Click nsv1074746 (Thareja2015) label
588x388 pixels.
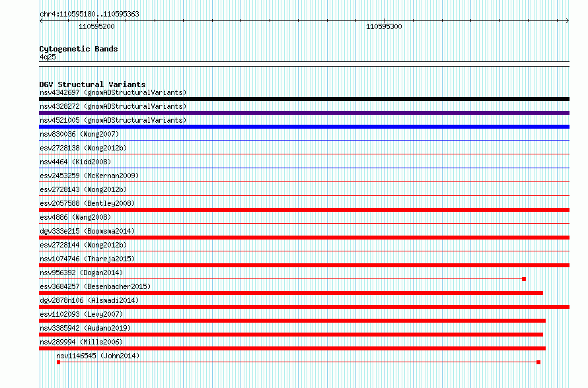tap(87, 259)
